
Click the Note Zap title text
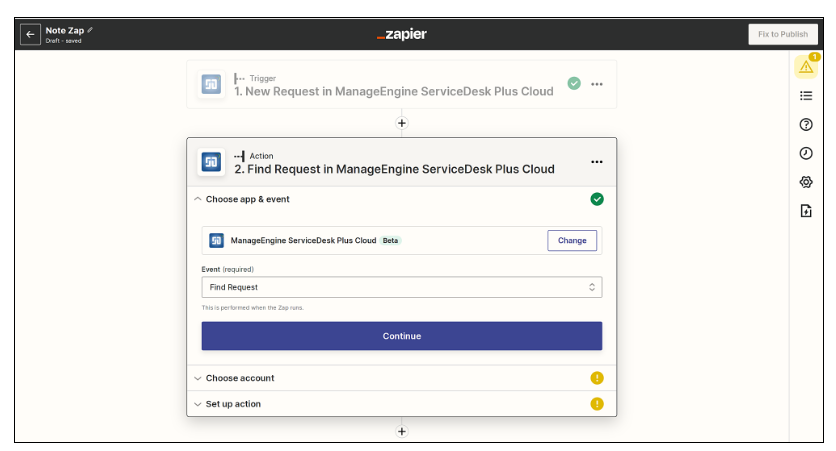pyautogui.click(x=65, y=30)
